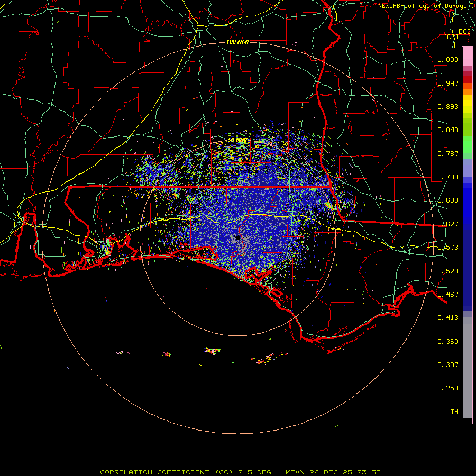Pick the orange swatch on the color bar

coord(467,91)
